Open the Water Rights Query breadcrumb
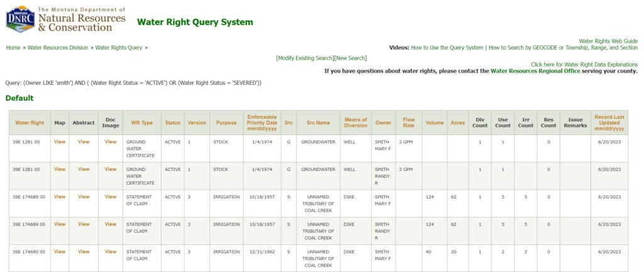This screenshot has height=272, width=644. click(x=119, y=48)
